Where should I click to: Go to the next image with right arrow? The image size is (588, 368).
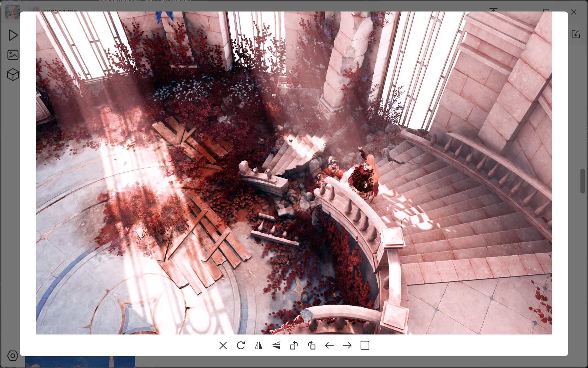tap(347, 345)
